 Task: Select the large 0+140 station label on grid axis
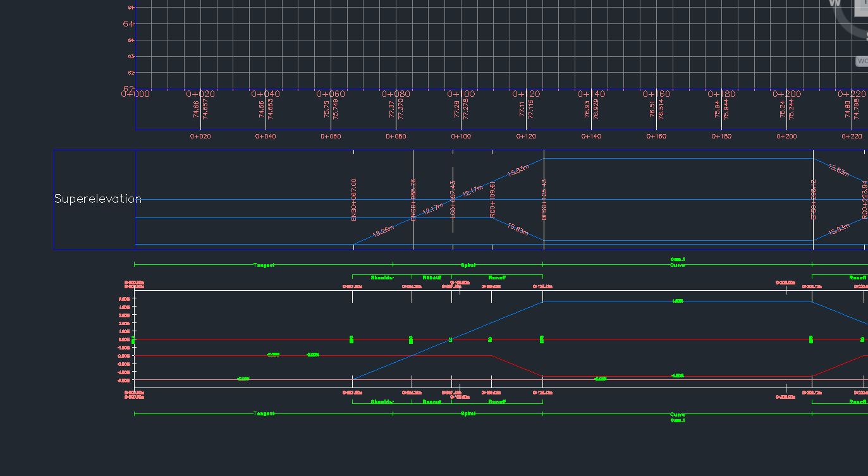(x=591, y=94)
